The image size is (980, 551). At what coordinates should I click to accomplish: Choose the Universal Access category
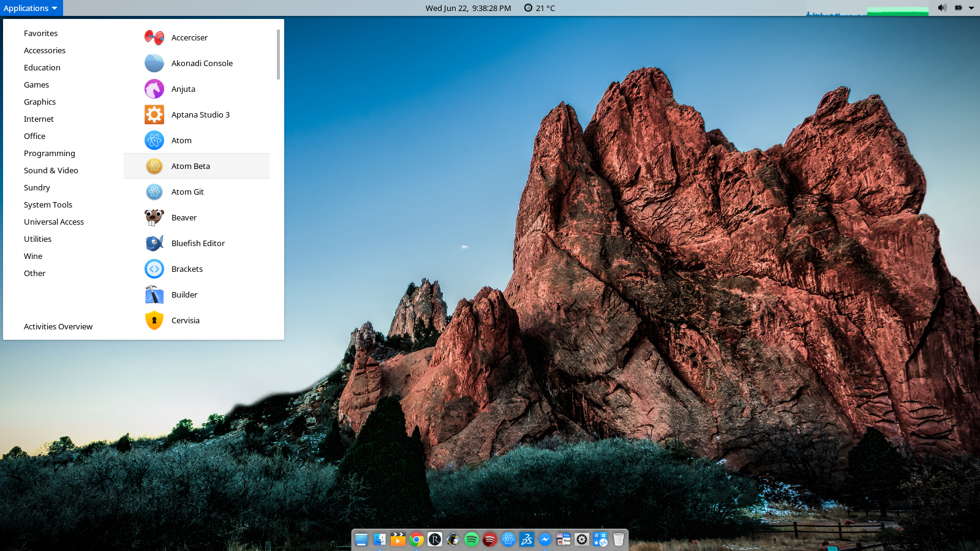(54, 222)
